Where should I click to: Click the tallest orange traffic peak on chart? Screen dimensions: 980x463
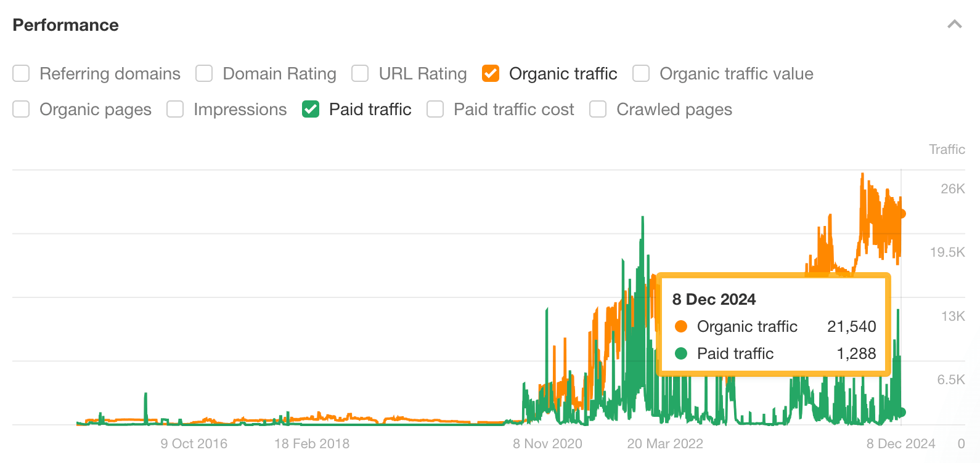pyautogui.click(x=863, y=174)
